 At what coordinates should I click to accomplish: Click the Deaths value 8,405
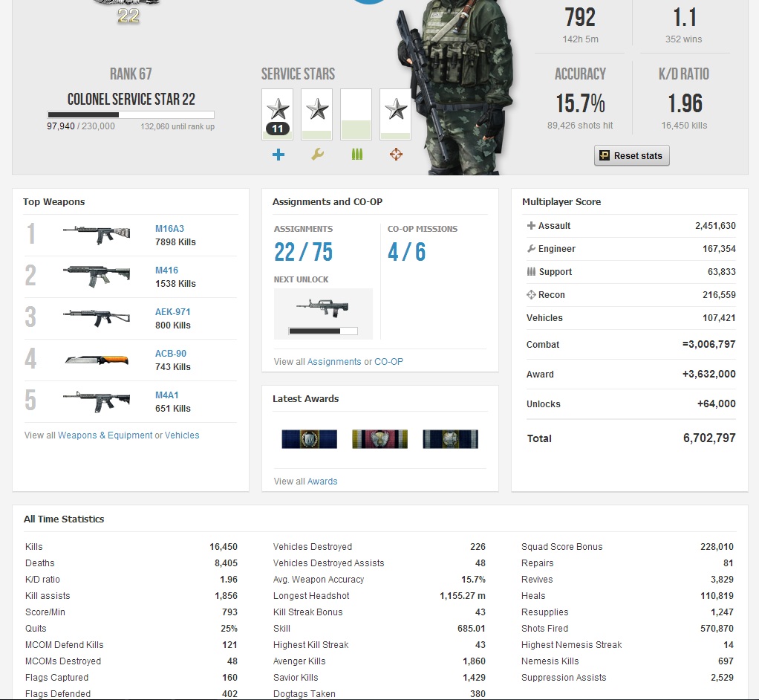226,563
